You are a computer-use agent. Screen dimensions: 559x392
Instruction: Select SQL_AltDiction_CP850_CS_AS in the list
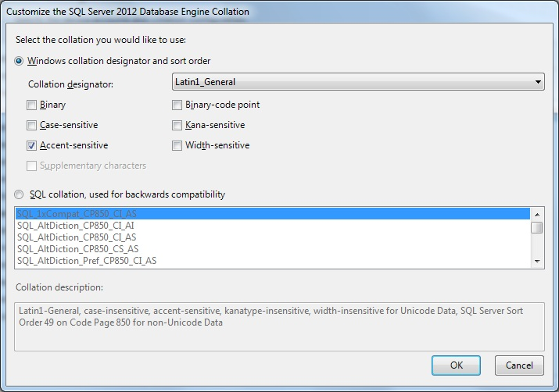[273, 249]
